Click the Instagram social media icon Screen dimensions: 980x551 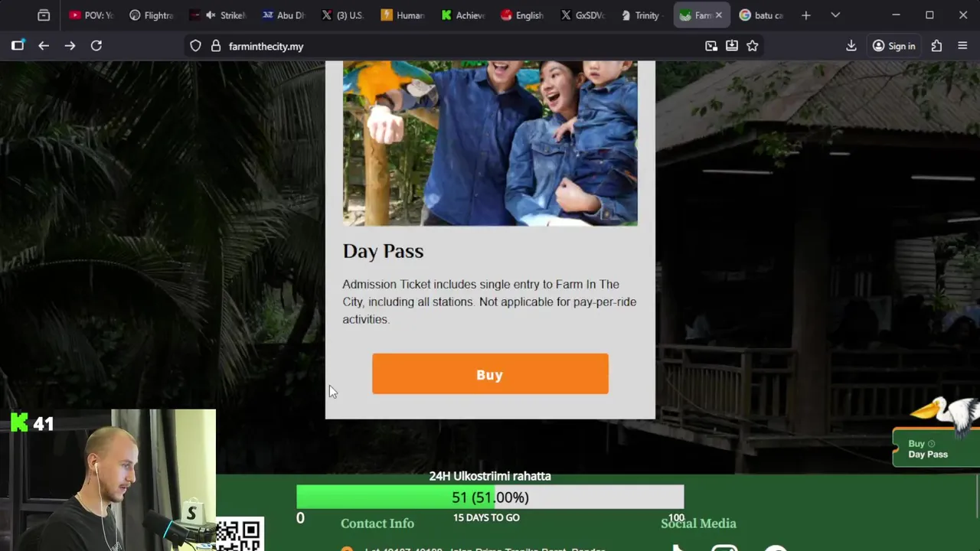click(724, 547)
